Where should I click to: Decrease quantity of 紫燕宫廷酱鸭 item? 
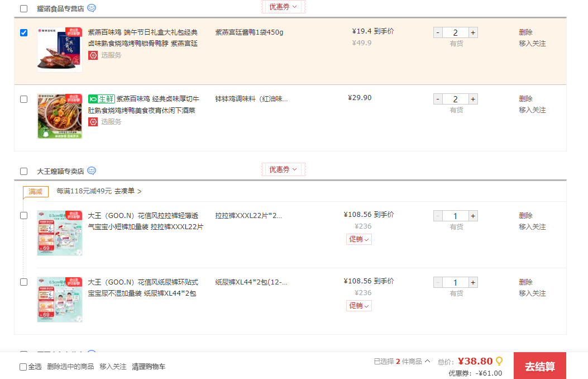[x=438, y=32]
